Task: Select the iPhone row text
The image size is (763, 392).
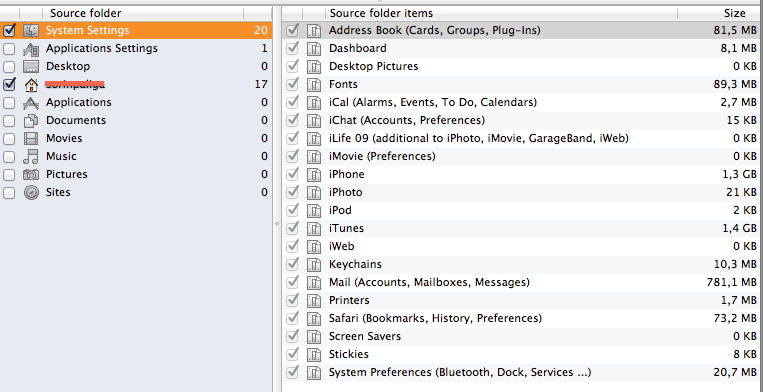Action: click(x=346, y=174)
